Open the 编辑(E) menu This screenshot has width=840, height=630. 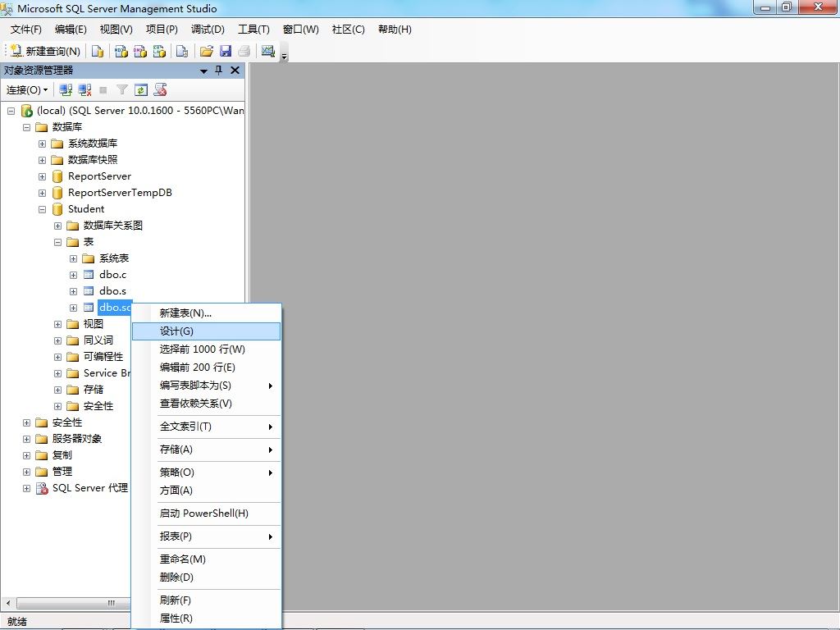point(71,30)
